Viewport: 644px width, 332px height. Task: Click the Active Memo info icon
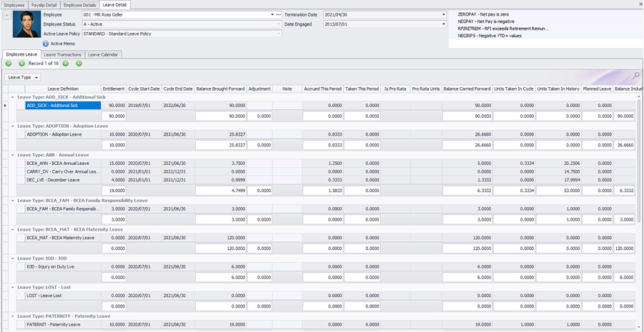46,44
